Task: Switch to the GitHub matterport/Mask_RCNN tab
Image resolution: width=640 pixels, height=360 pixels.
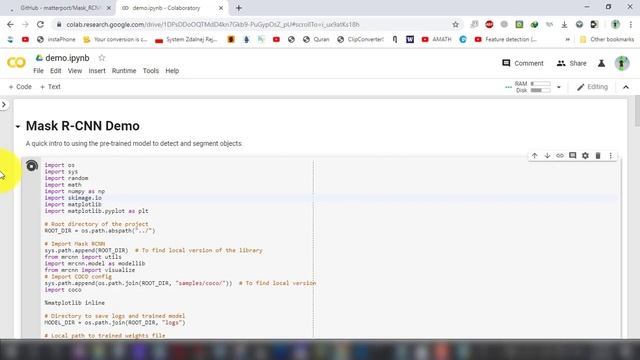Action: click(60, 8)
